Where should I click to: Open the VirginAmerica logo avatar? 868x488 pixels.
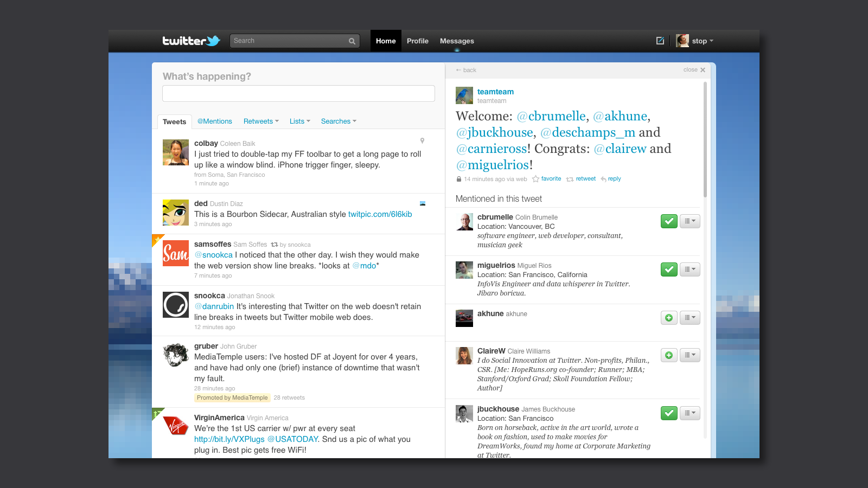click(176, 427)
